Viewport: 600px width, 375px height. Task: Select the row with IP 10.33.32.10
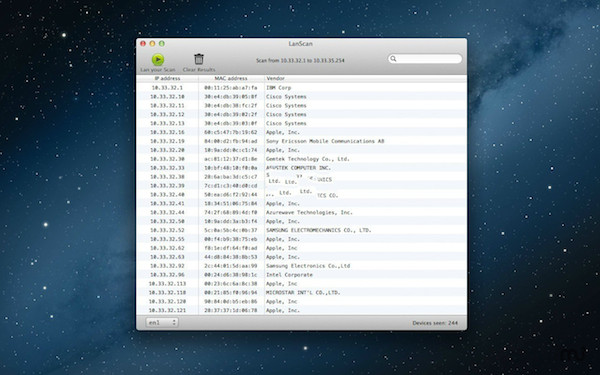click(302, 96)
